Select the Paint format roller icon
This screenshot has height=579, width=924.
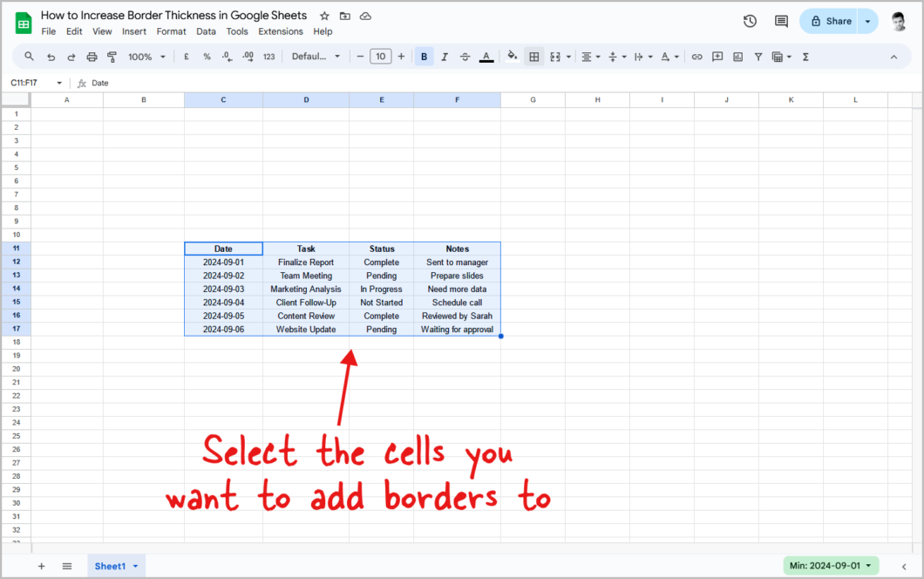(x=112, y=57)
